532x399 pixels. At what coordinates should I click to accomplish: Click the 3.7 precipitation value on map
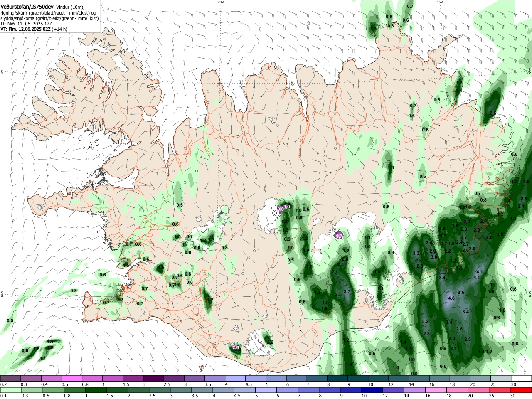click(347, 292)
